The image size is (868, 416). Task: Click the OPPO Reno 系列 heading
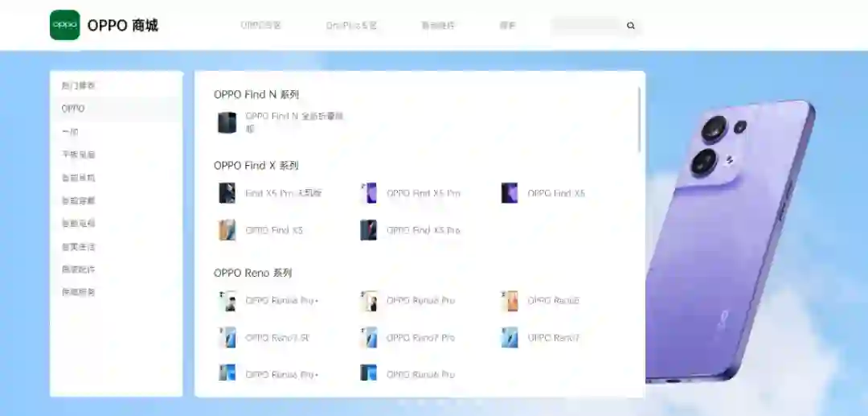click(x=253, y=273)
